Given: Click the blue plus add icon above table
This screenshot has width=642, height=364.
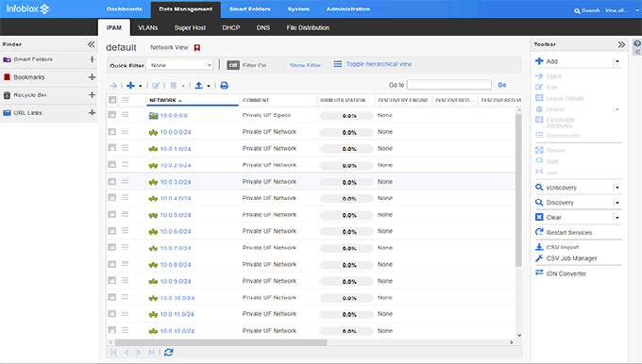Looking at the screenshot, I should pyautogui.click(x=130, y=86).
